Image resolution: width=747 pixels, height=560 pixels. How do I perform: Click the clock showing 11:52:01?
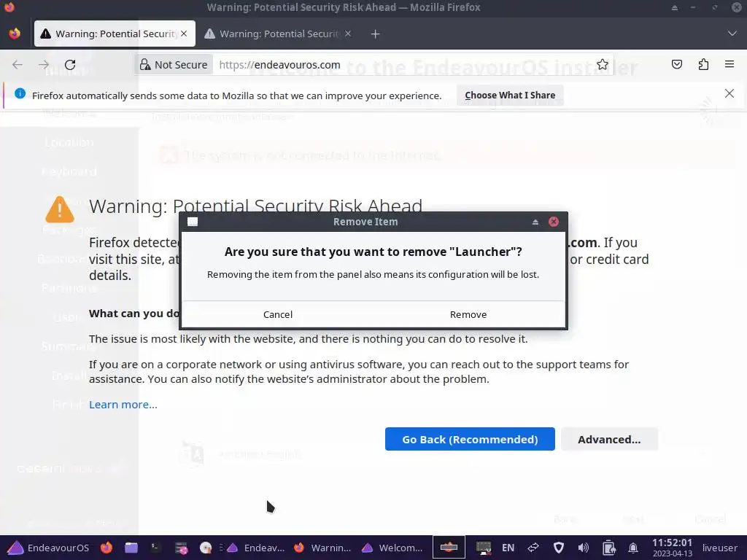click(x=672, y=548)
